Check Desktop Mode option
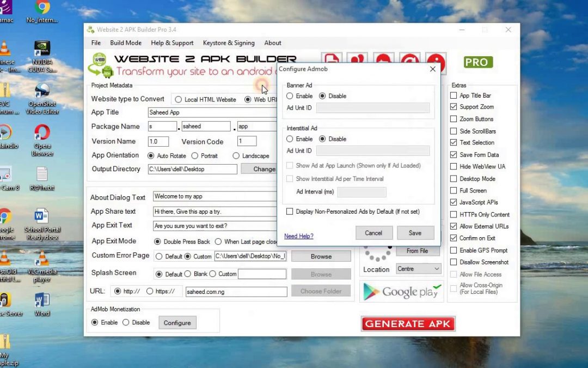The width and height of the screenshot is (588, 368). pos(454,179)
